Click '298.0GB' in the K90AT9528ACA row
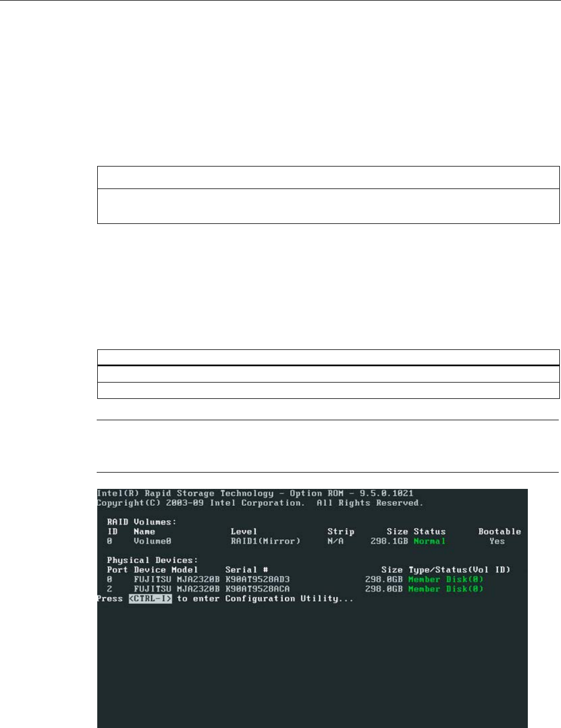Screen dimensions: 561x728 (384, 589)
